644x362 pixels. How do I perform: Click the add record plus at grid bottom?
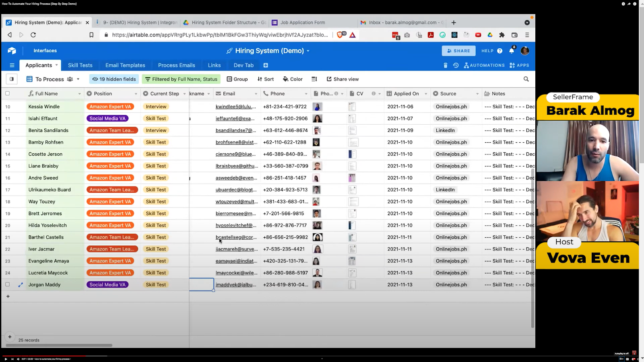tap(8, 296)
